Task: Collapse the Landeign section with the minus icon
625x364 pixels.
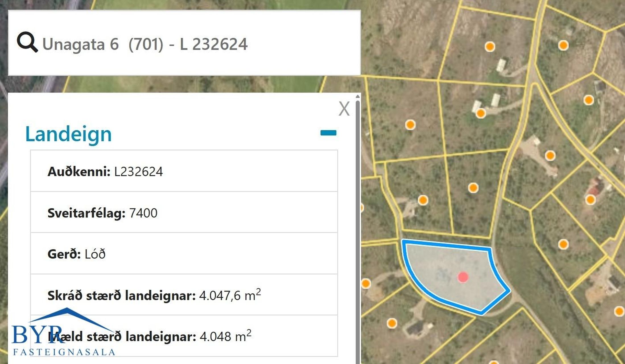Action: 328,133
